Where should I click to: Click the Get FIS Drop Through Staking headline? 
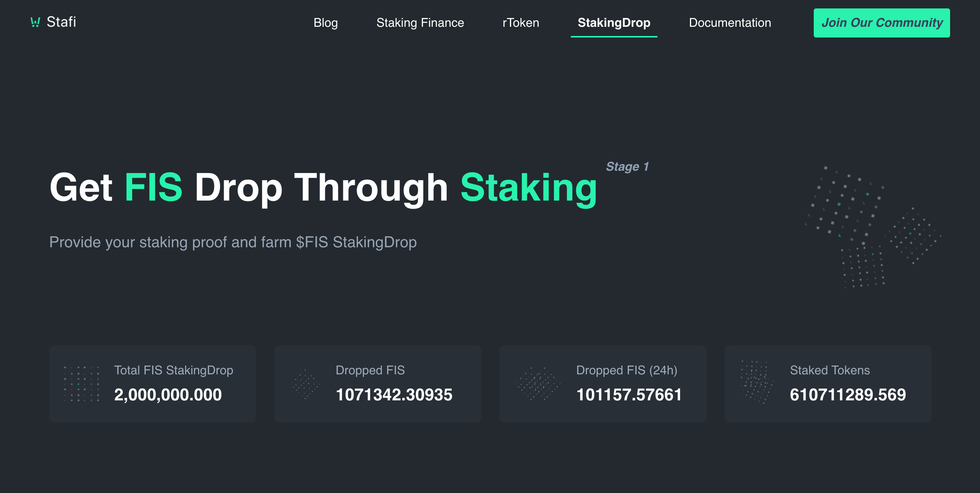coord(323,188)
